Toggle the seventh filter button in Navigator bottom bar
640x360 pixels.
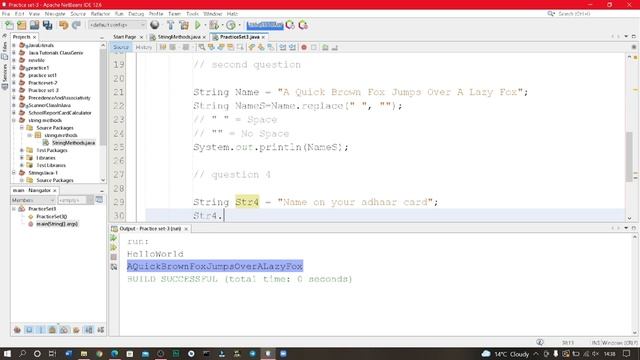point(89,330)
